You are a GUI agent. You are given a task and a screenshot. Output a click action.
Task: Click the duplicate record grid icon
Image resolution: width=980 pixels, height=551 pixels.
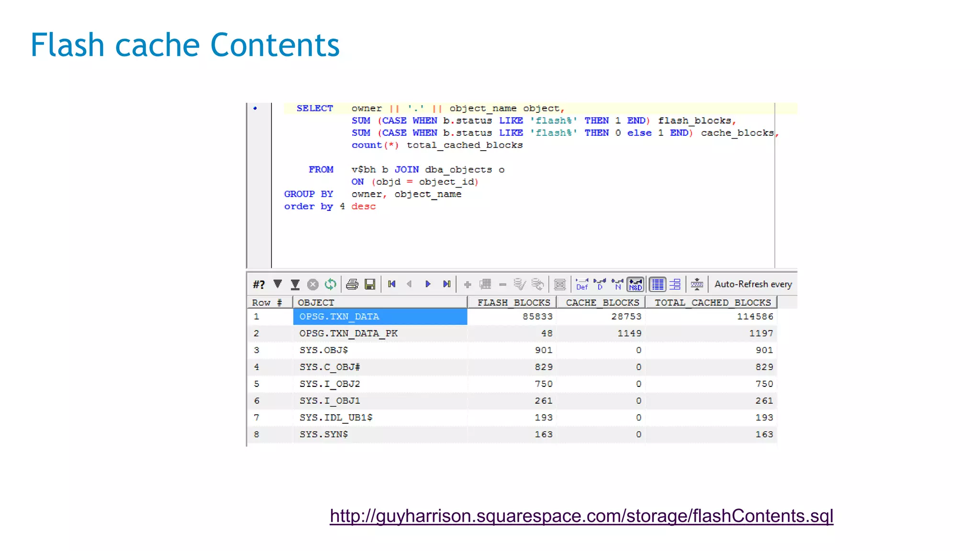[x=485, y=284]
